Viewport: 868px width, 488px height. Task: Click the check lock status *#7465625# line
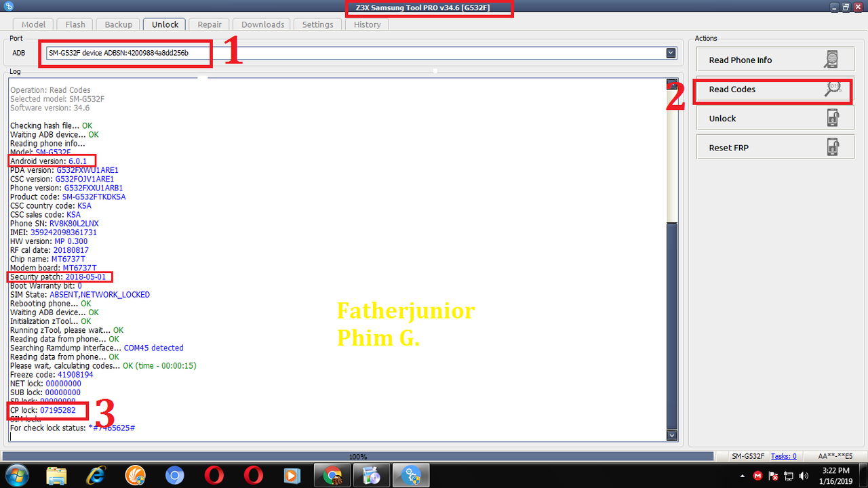coord(73,428)
